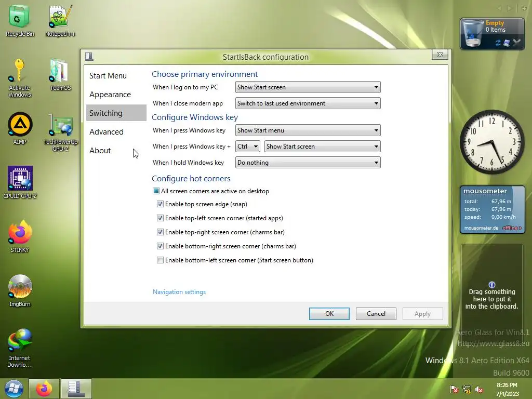Select the CPUID CPU-Z desktop icon
The width and height of the screenshot is (532, 399).
(x=20, y=182)
